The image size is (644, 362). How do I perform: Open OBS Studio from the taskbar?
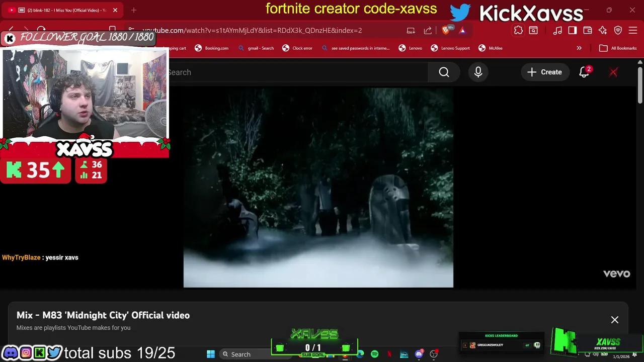point(434,354)
